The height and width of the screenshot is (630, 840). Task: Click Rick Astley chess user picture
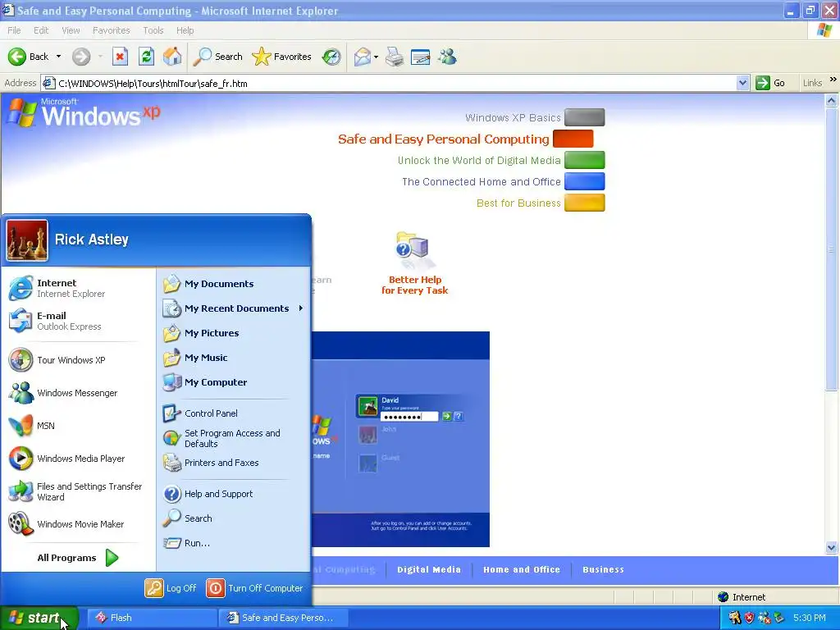27,240
